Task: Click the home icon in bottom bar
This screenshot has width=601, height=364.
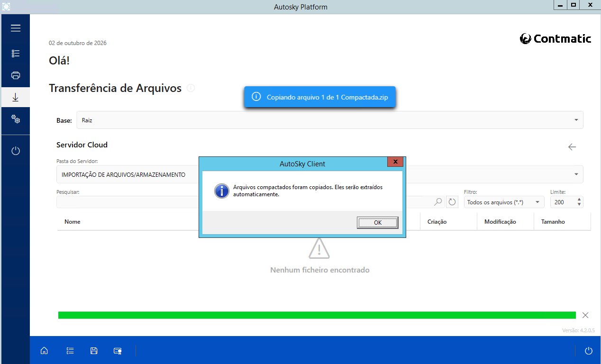Action: point(44,351)
